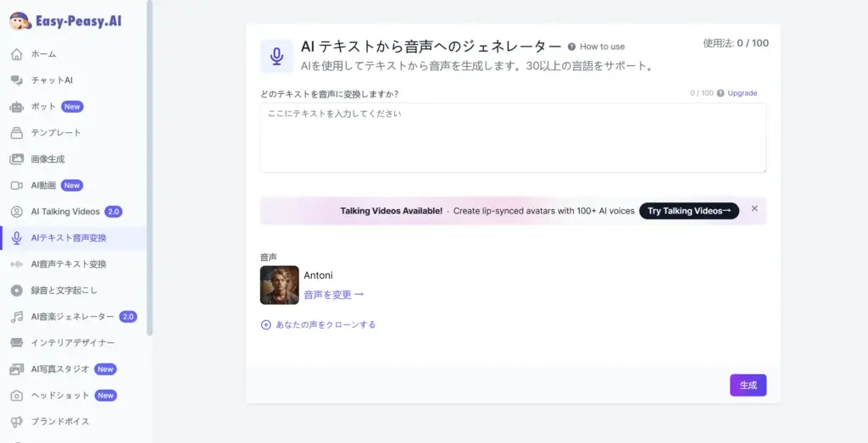Click the home icon in the sidebar
This screenshot has height=443, width=868.
click(x=16, y=54)
